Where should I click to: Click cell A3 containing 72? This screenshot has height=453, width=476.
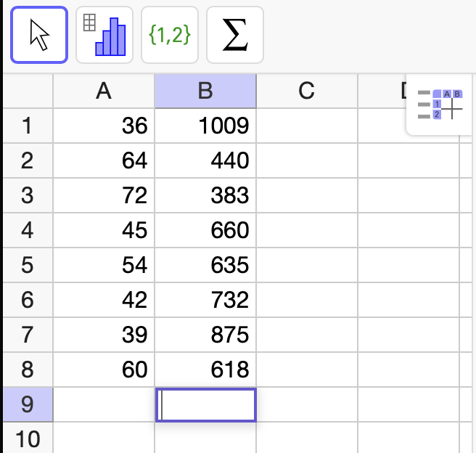[x=104, y=196]
